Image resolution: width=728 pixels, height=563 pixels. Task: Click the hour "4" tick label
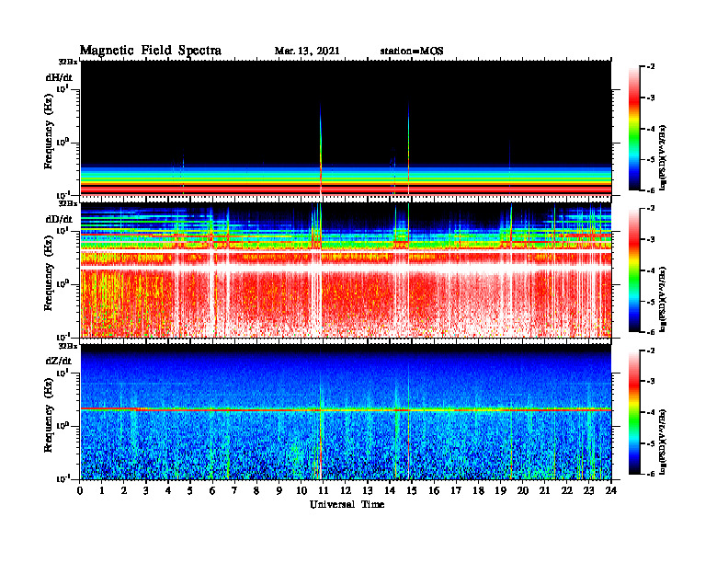168,491
